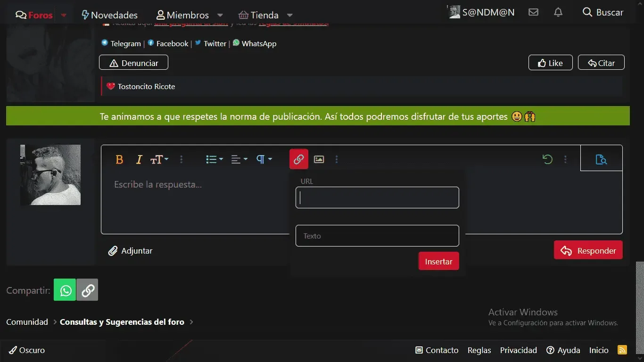
Task: Open more editor options near undo
Action: 565,159
